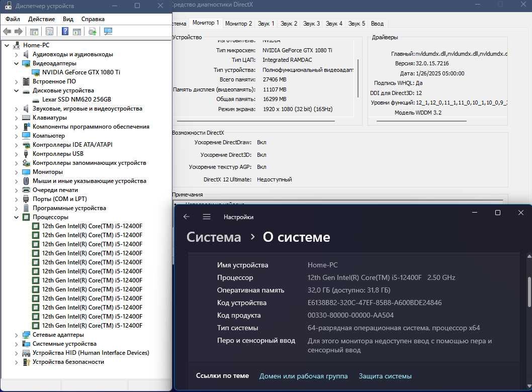Click the DirectX 12 Ultimate Недоступный value
Screen dimensions: 532x392
click(x=274, y=179)
